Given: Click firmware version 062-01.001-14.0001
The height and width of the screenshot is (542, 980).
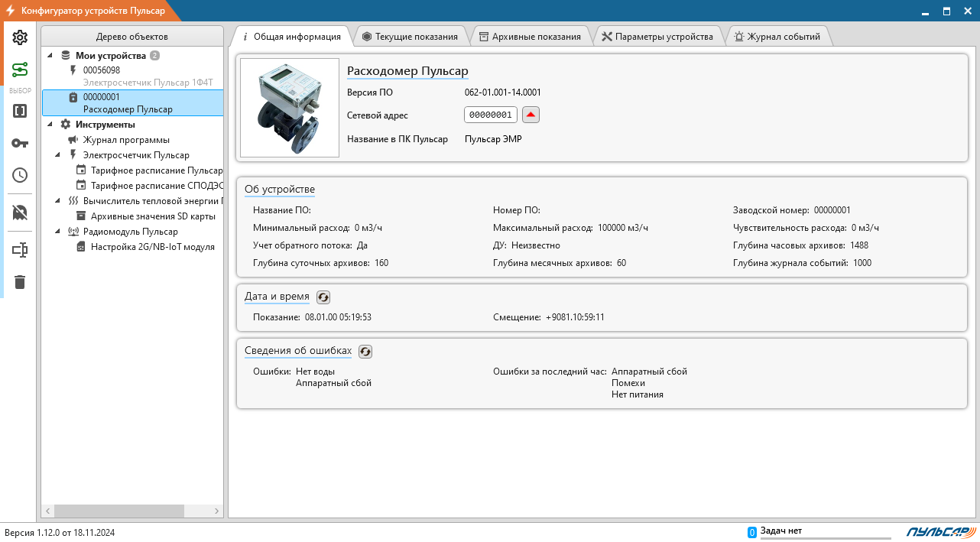Looking at the screenshot, I should click(503, 92).
